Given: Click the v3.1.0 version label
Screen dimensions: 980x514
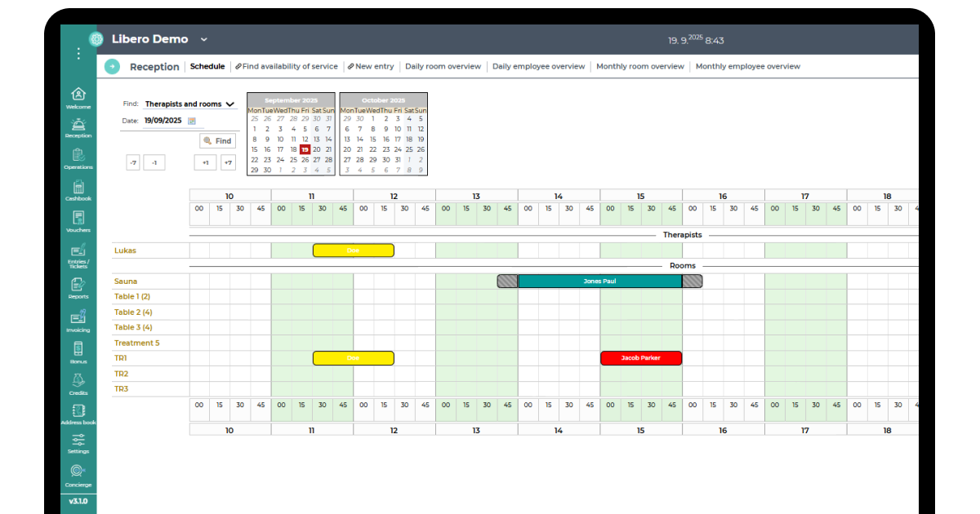Looking at the screenshot, I should (78, 501).
